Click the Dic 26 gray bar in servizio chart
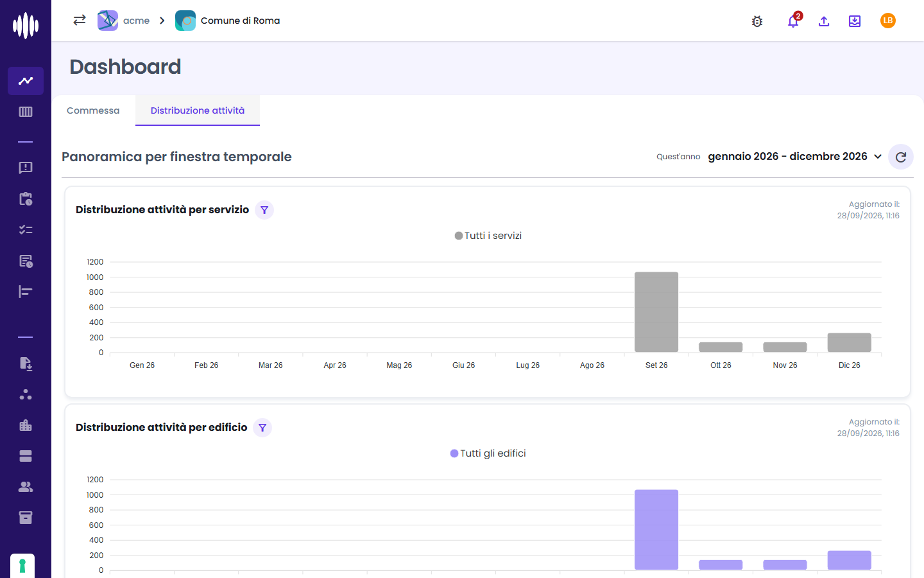 pyautogui.click(x=850, y=342)
